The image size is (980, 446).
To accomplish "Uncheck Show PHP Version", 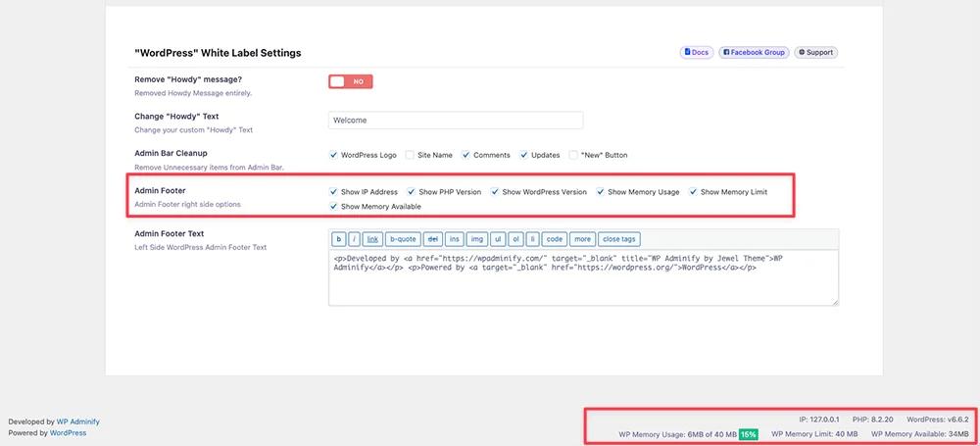I will pos(412,192).
